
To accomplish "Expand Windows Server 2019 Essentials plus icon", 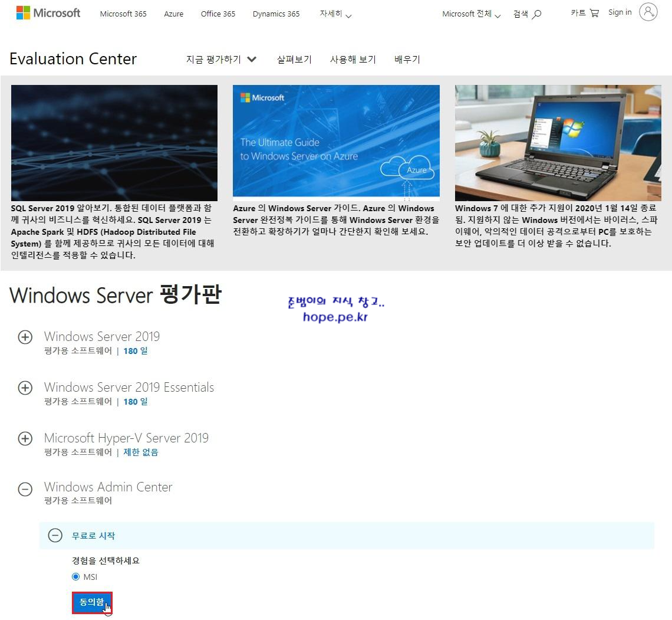I will click(x=25, y=388).
